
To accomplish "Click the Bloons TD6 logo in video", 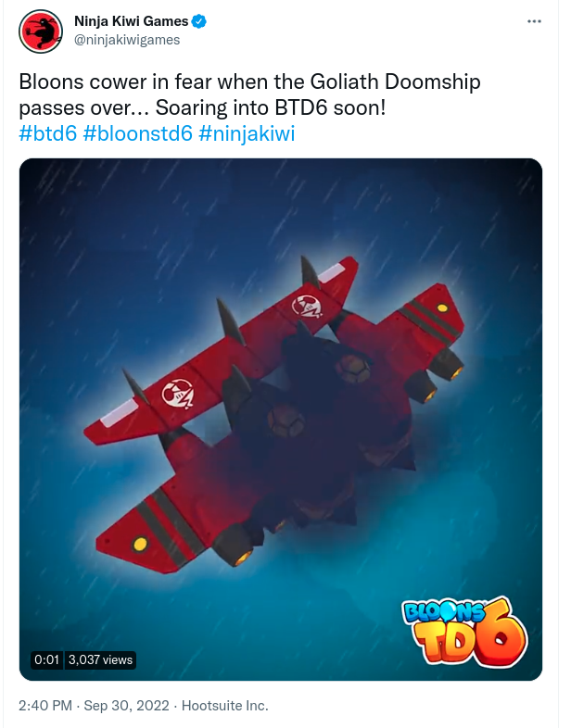I will click(x=464, y=632).
